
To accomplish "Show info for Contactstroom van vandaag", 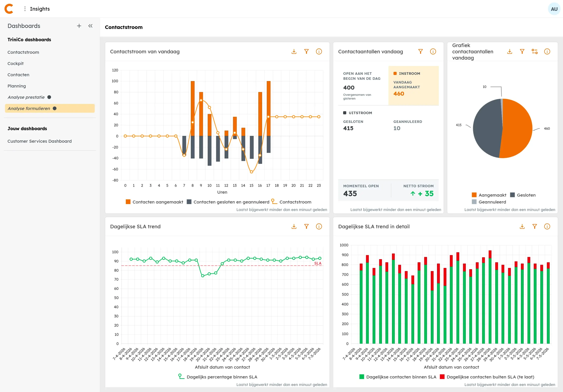I will click(x=319, y=51).
